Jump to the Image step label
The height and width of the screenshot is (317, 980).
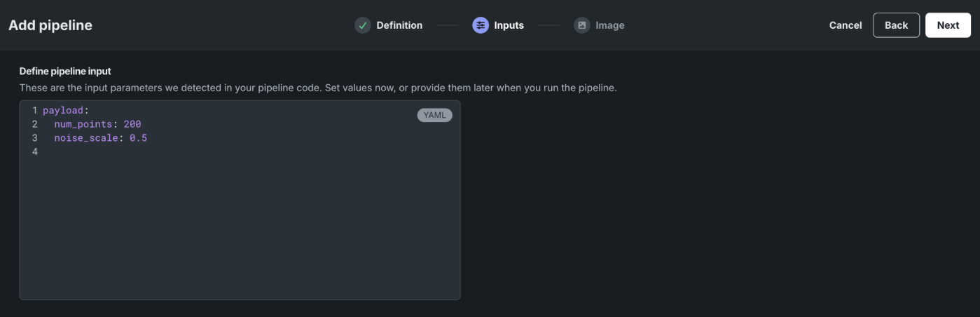(610, 25)
